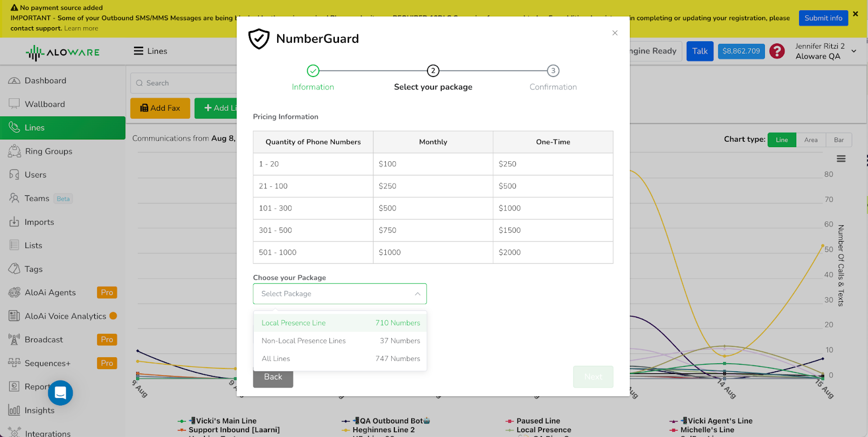The height and width of the screenshot is (437, 868).
Task: Switch chart type to Bar
Action: (839, 140)
